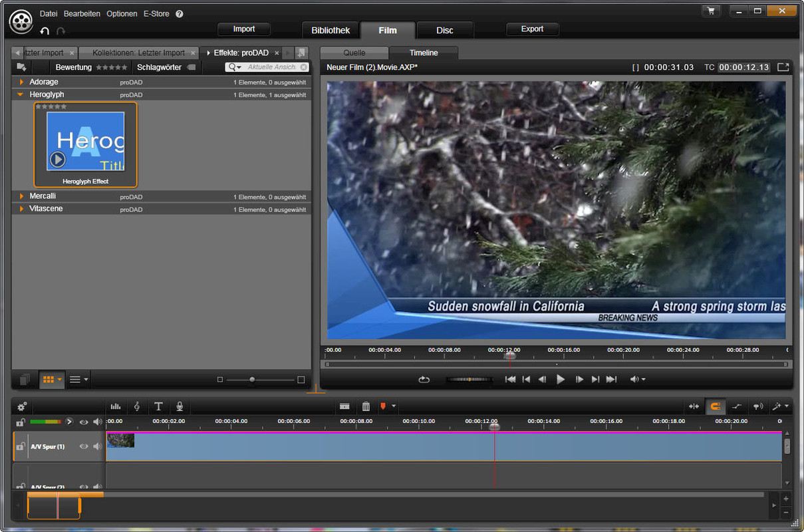Click the Import button

[x=244, y=29]
